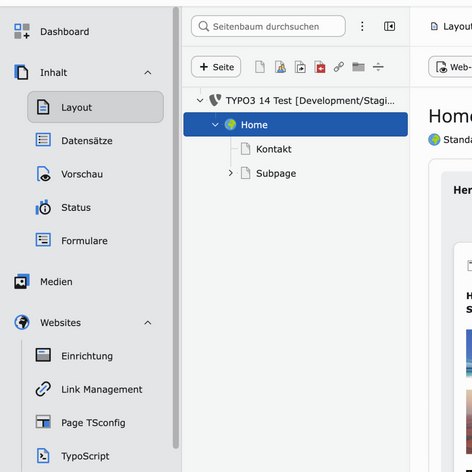Select the external link page icon

[x=339, y=67]
